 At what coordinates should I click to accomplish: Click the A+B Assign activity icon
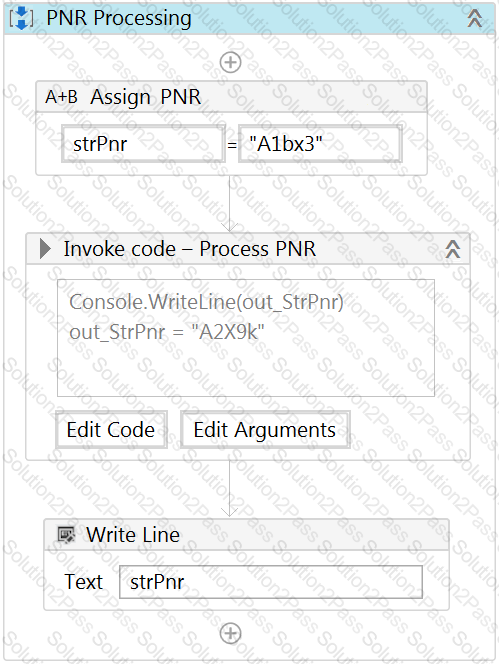(x=61, y=97)
